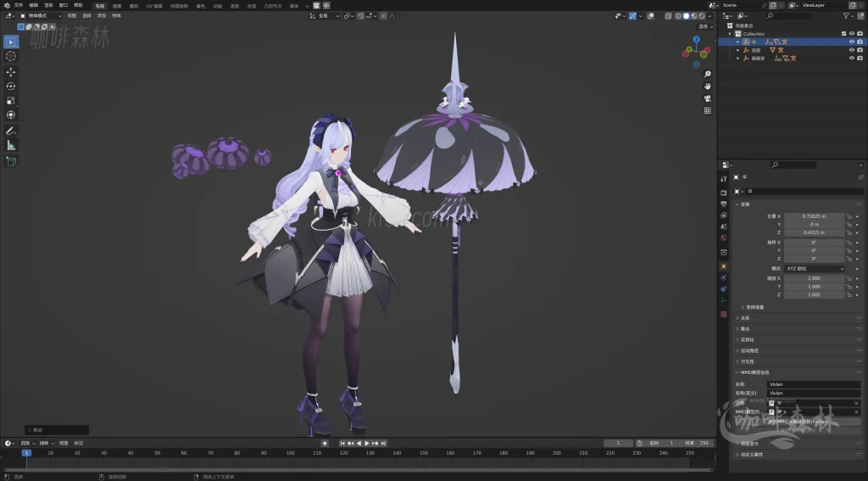Image resolution: width=868 pixels, height=481 pixels.
Task: Switch viewport to rendered shading
Action: pyautogui.click(x=701, y=16)
